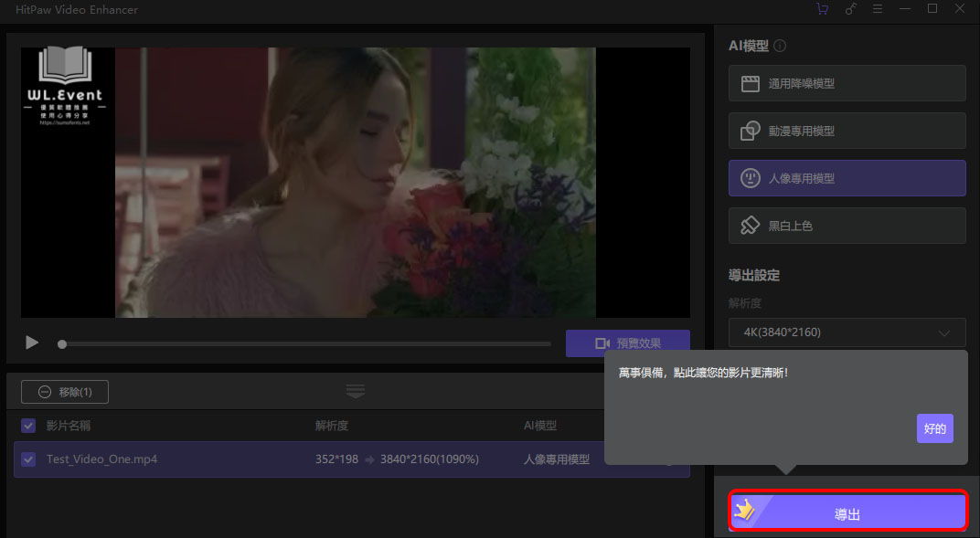Click the 移除(1) remove button

pyautogui.click(x=65, y=392)
